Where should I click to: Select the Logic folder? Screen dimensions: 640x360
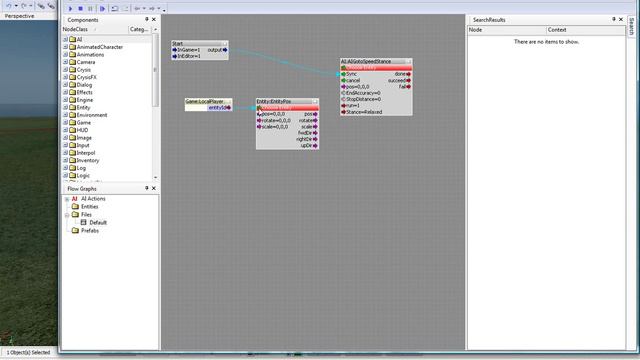83,176
